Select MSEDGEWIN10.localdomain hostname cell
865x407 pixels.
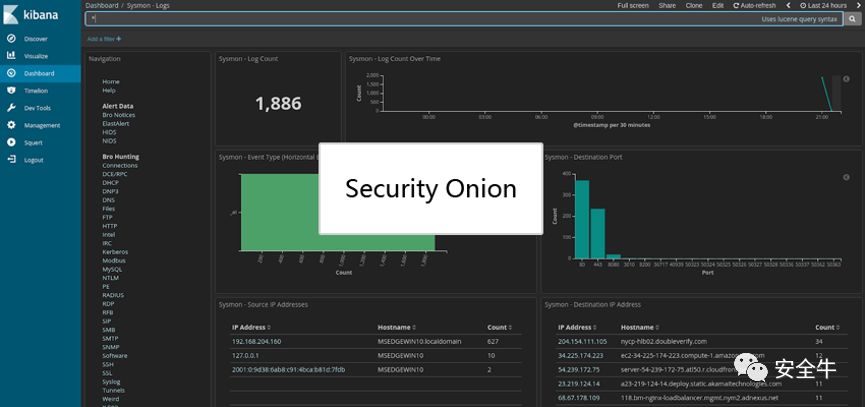(419, 341)
